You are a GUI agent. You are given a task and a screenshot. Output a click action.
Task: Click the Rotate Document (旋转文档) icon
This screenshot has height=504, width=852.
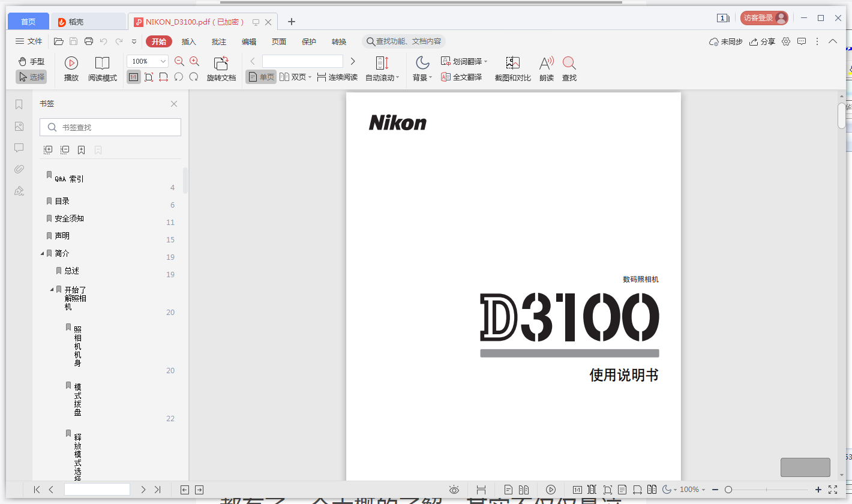click(x=221, y=63)
